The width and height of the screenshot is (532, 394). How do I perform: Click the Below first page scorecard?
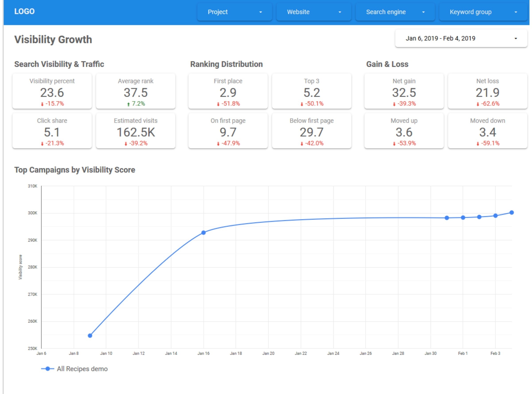point(311,131)
